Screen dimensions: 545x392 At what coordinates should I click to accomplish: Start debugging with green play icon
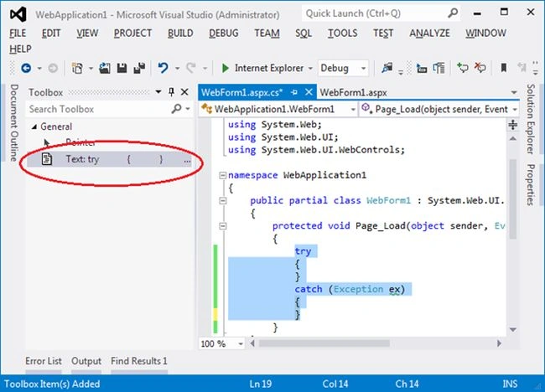click(x=225, y=68)
